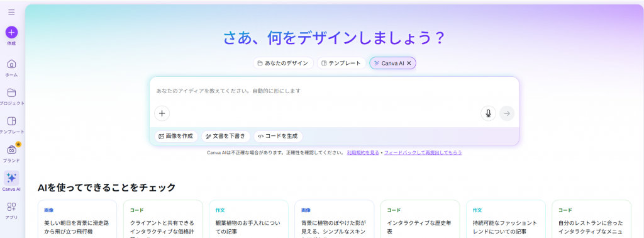This screenshot has width=644, height=238.
Task: Remove Canva AI chip with X
Action: pos(409,64)
